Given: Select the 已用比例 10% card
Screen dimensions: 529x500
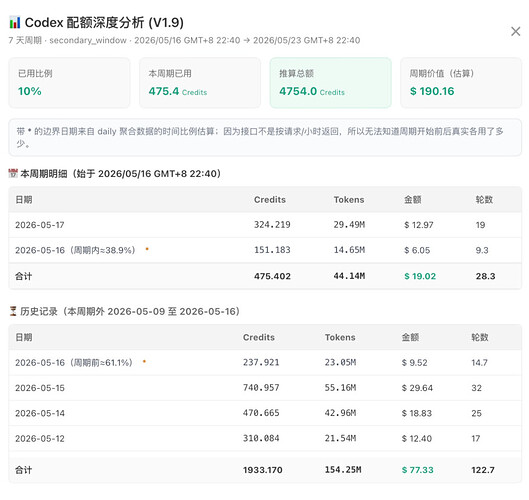Looking at the screenshot, I should click(69, 83).
